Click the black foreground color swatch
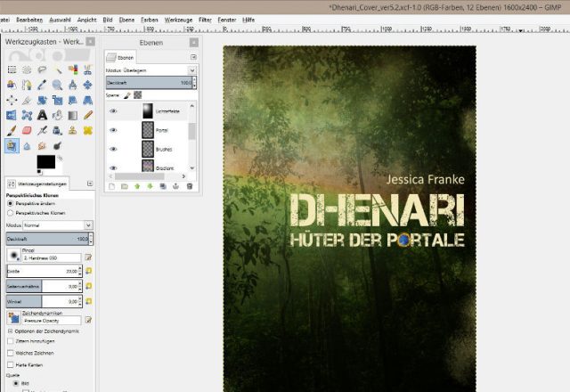 click(x=45, y=161)
